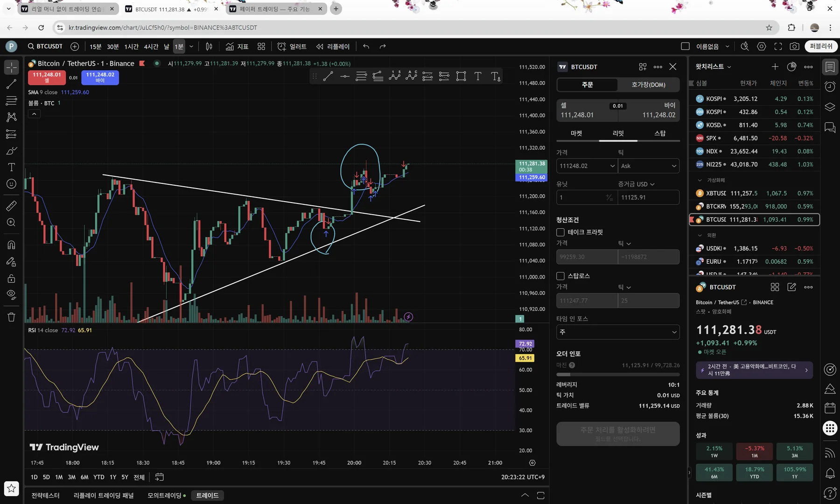Enable the 스탑로스 checkbox
This screenshot has height=504, width=840.
560,276
